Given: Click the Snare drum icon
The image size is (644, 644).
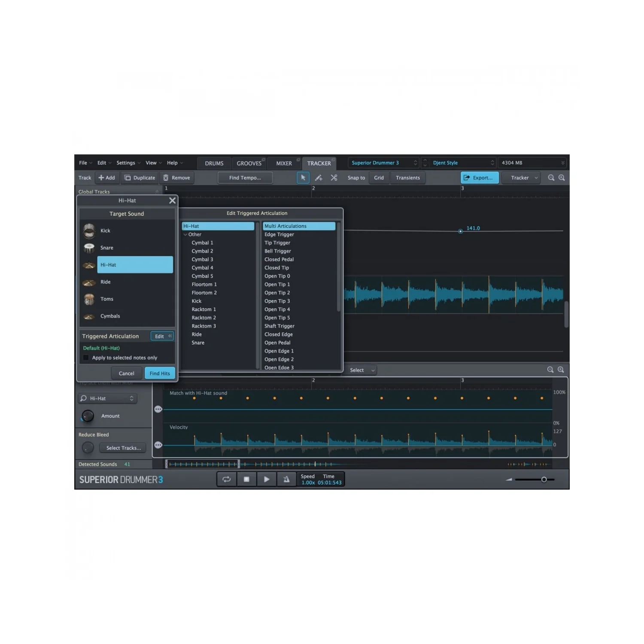Looking at the screenshot, I should coord(89,248).
